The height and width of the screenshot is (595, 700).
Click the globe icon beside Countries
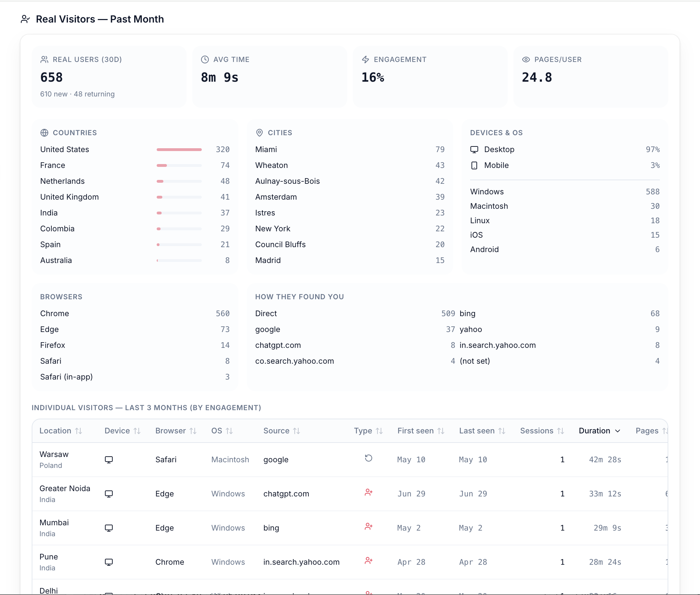[44, 133]
